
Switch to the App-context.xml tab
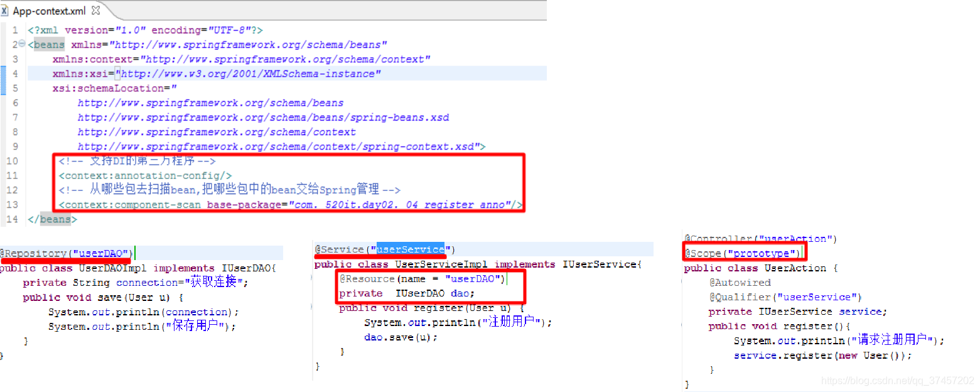click(x=50, y=10)
